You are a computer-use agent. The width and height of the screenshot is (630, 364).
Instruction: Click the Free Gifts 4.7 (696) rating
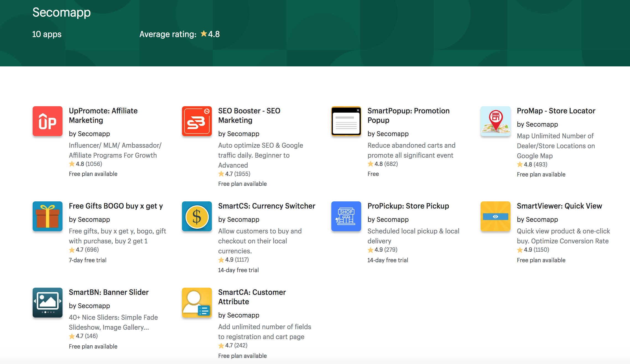84,250
